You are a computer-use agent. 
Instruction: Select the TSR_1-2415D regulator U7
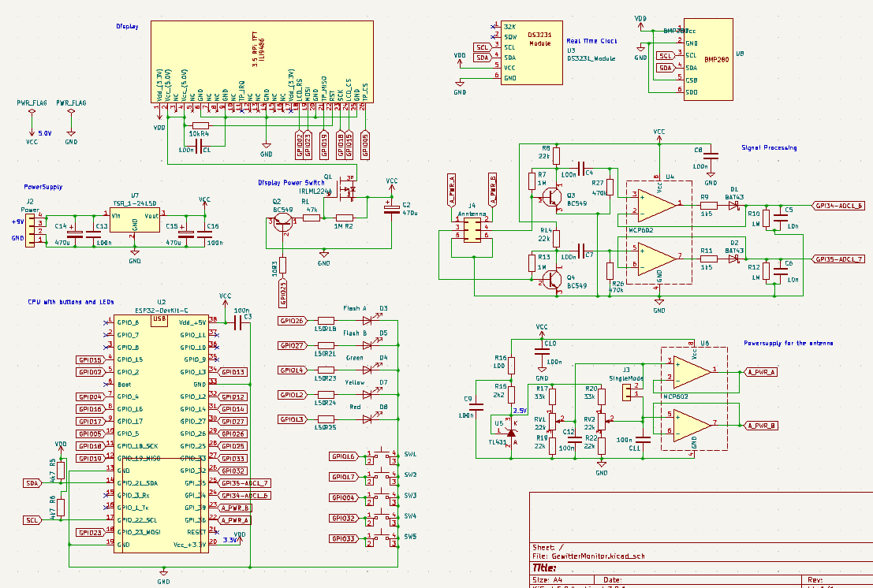[135, 220]
